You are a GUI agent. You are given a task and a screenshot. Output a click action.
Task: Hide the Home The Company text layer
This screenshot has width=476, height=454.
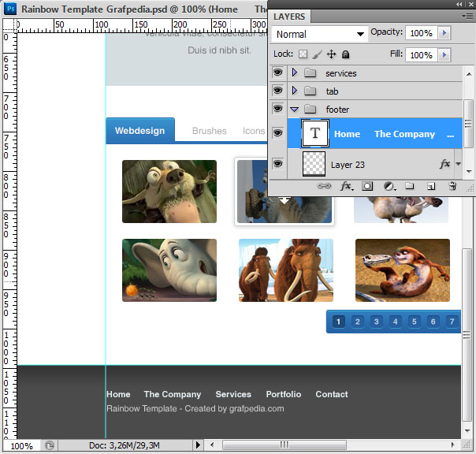[x=277, y=133]
